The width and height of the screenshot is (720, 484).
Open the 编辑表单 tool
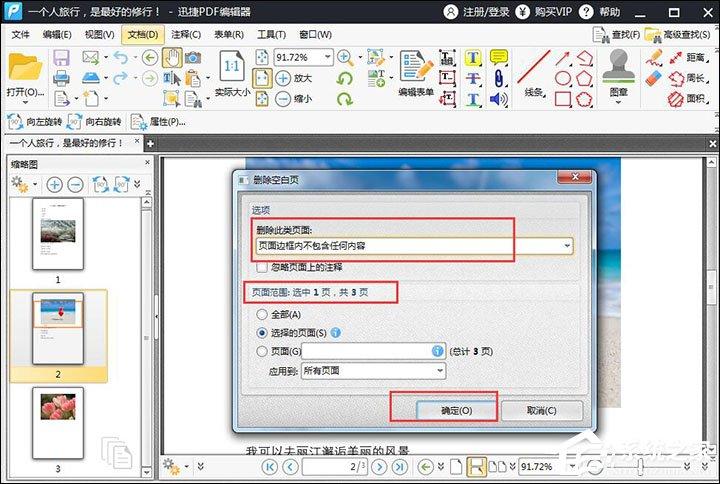coord(416,73)
